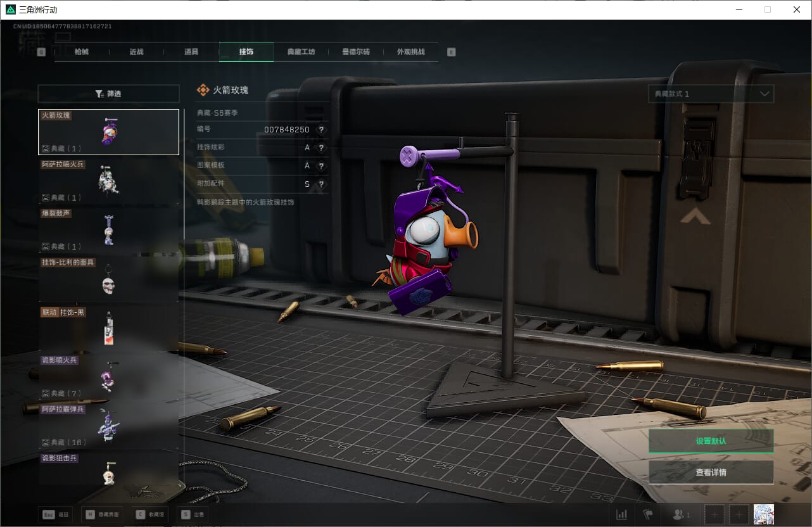This screenshot has height=527, width=812.
Task: Open the C 收藏馆 button
Action: click(x=150, y=514)
